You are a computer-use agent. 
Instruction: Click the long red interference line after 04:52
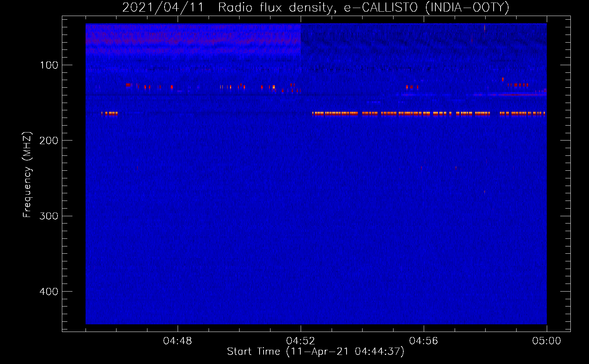[x=428, y=114]
